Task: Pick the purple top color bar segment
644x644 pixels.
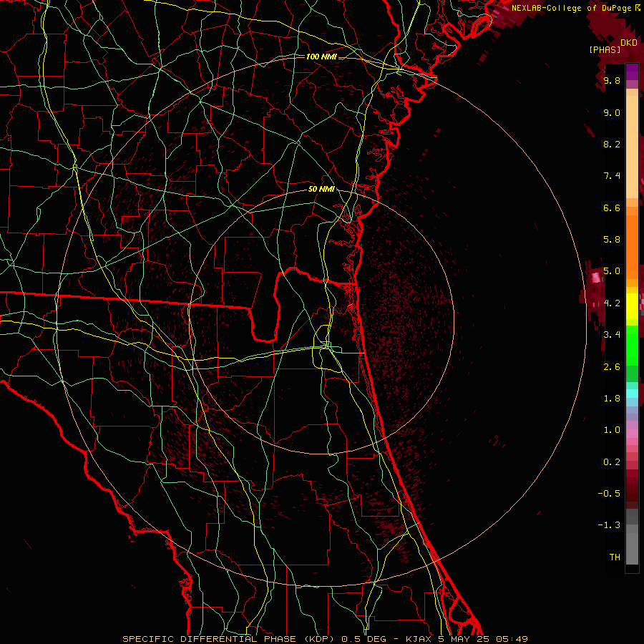Action: [x=632, y=72]
